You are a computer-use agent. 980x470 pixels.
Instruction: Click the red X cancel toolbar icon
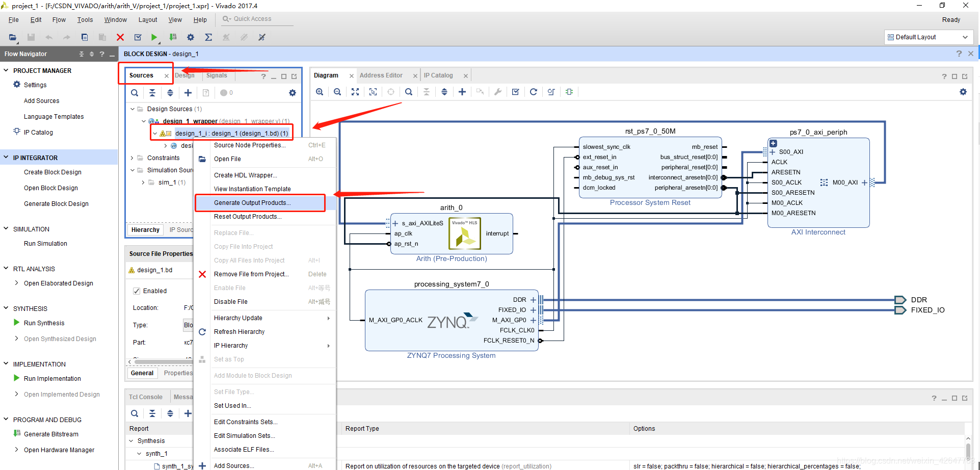click(120, 37)
